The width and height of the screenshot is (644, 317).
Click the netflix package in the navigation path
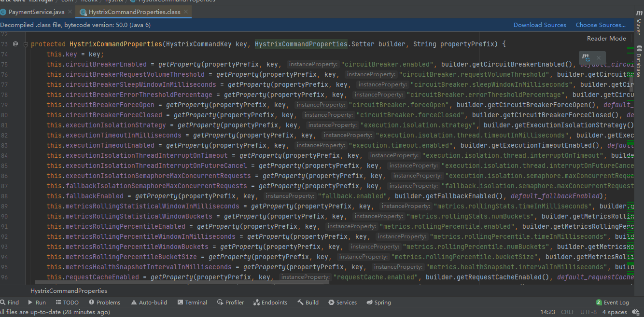click(x=89, y=1)
